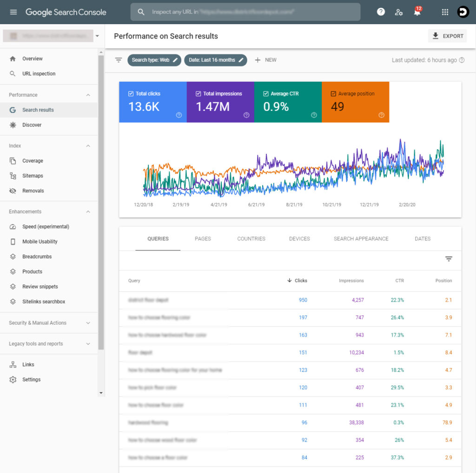
Task: Open the Products report link
Action: click(x=32, y=271)
